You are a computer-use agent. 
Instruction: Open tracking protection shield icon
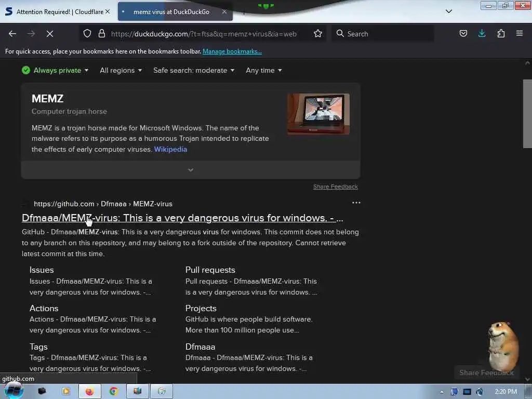pos(87,34)
